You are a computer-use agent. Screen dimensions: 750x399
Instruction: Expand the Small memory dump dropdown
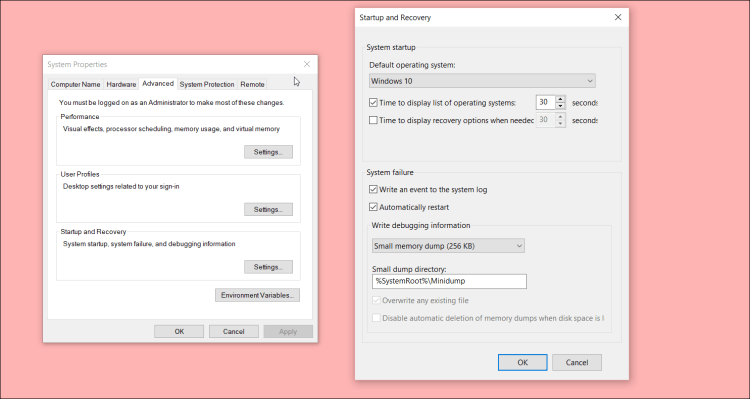448,246
